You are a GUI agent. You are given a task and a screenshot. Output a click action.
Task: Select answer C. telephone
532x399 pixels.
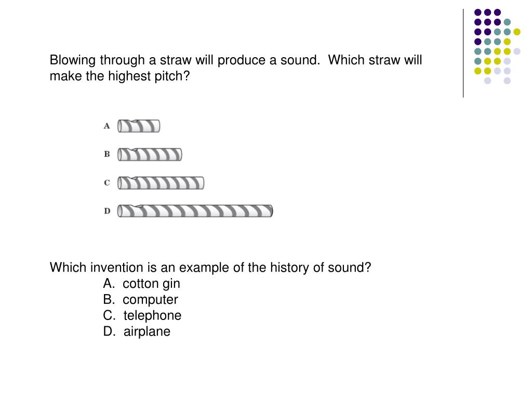(x=142, y=315)
